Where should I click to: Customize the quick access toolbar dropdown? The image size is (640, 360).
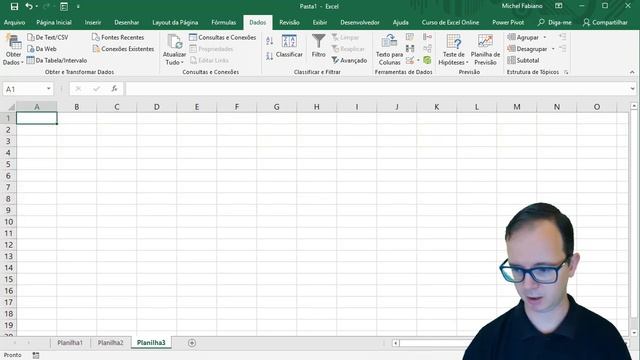tap(78, 7)
